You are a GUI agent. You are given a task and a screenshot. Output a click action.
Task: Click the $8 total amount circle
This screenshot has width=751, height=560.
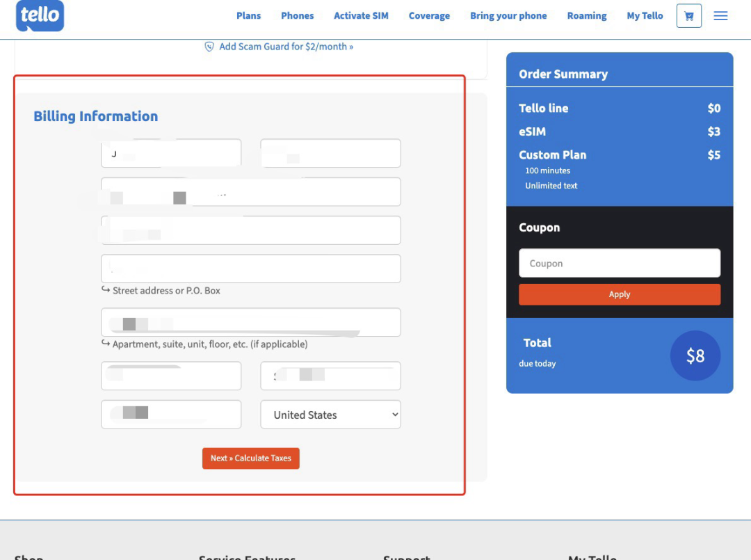[695, 356]
